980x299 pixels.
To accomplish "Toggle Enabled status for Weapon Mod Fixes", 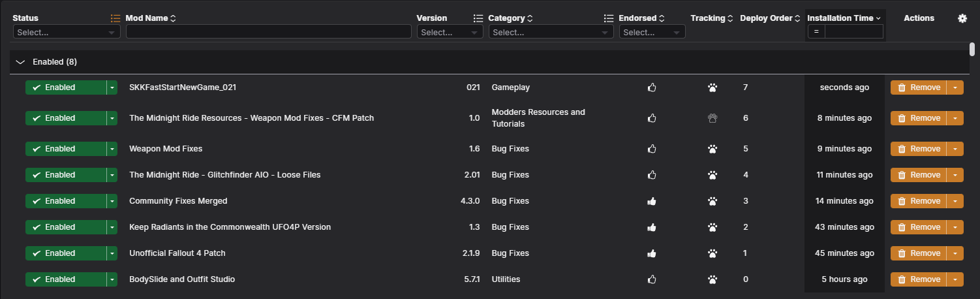I will 65,149.
